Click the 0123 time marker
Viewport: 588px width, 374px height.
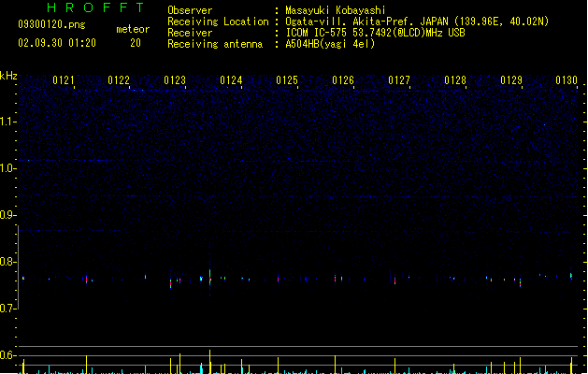click(175, 80)
